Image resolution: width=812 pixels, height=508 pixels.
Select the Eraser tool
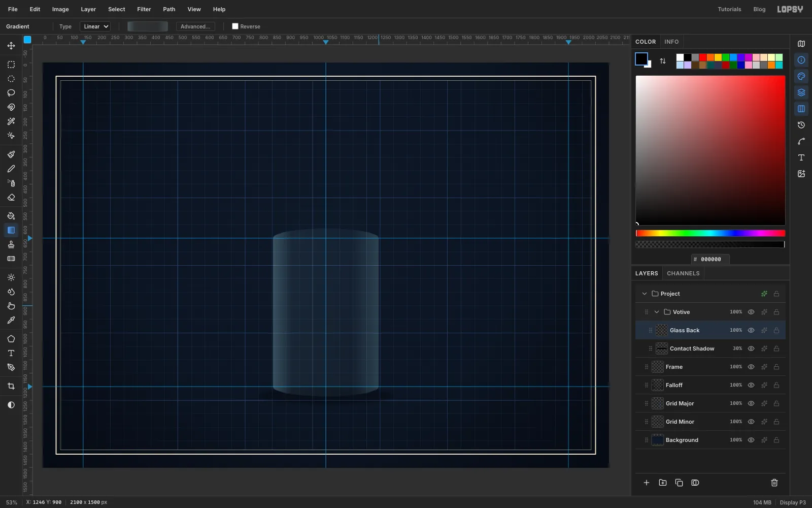coord(11,197)
